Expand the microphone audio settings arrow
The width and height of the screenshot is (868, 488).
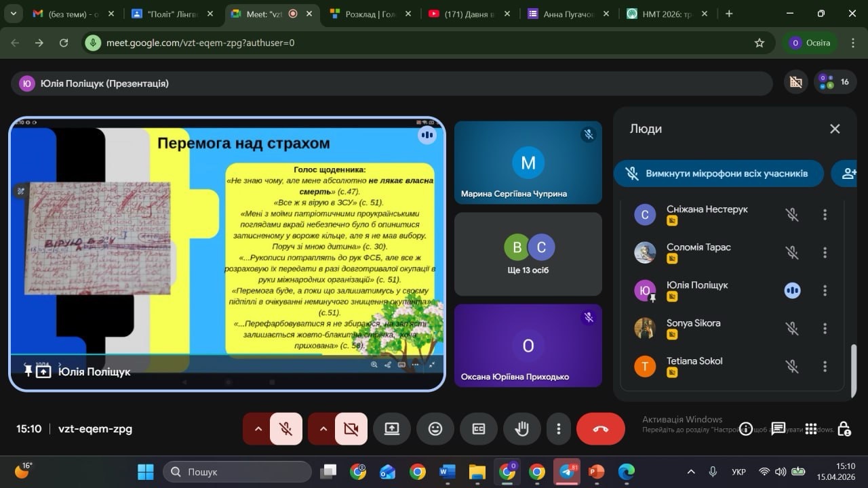coord(258,428)
